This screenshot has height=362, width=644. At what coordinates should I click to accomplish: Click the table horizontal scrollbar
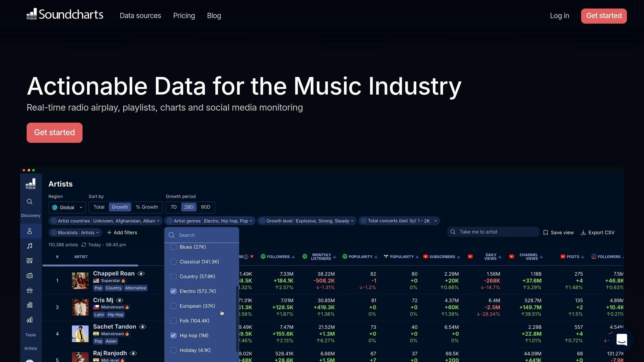[x=90, y=266]
